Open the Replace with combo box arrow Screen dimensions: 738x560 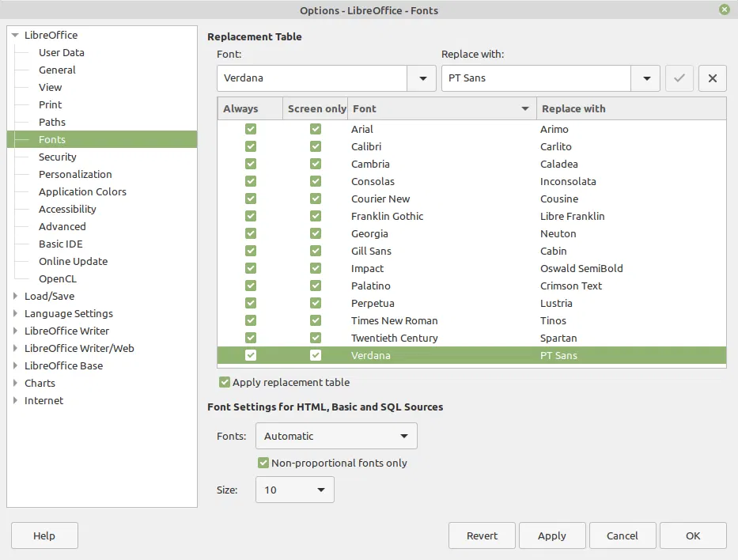(x=647, y=78)
